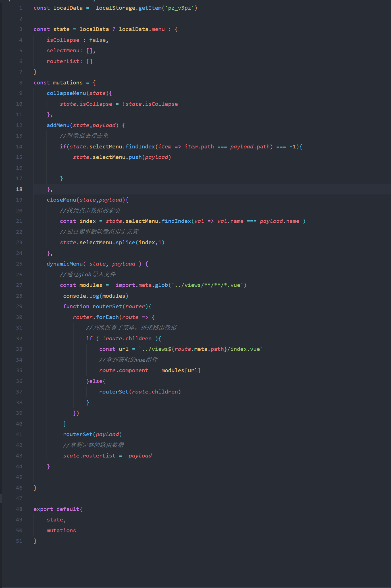This screenshot has height=588, width=391.
Task: Click line number 1 in gutter
Action: [x=20, y=8]
